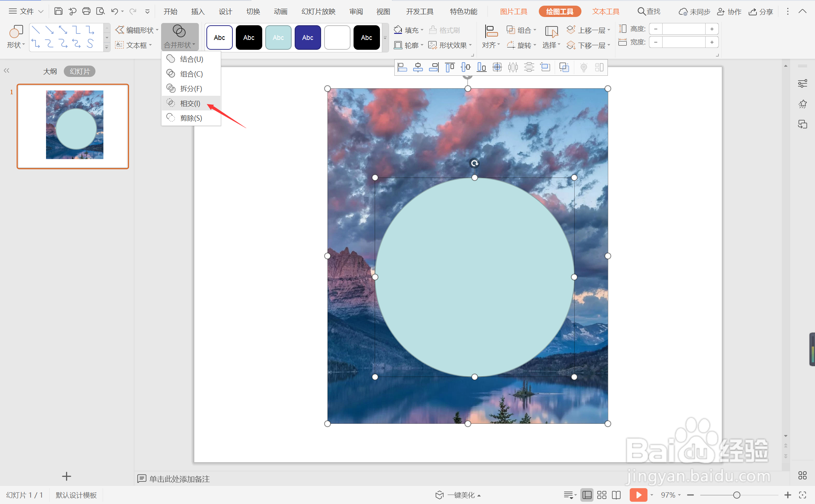Click the align right icon in floating toolbar
This screenshot has width=815, height=504.
point(434,67)
